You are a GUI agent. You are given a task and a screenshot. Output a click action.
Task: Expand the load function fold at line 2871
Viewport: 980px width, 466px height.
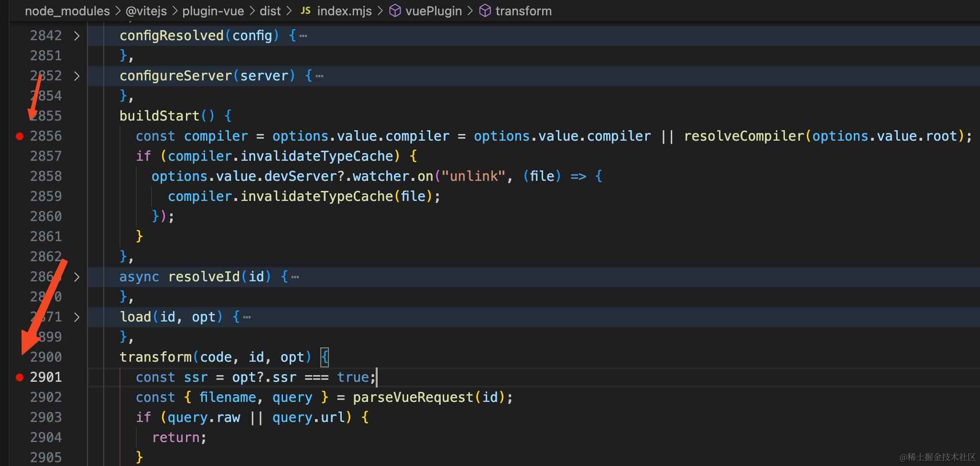[x=77, y=316]
